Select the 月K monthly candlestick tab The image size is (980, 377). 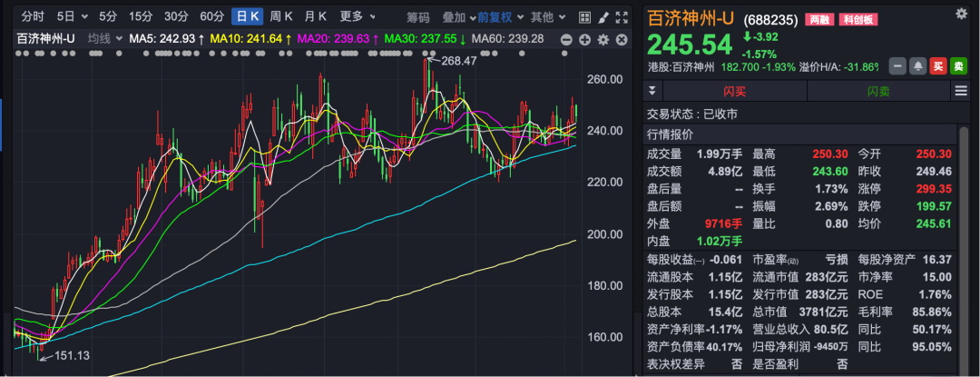tap(316, 17)
